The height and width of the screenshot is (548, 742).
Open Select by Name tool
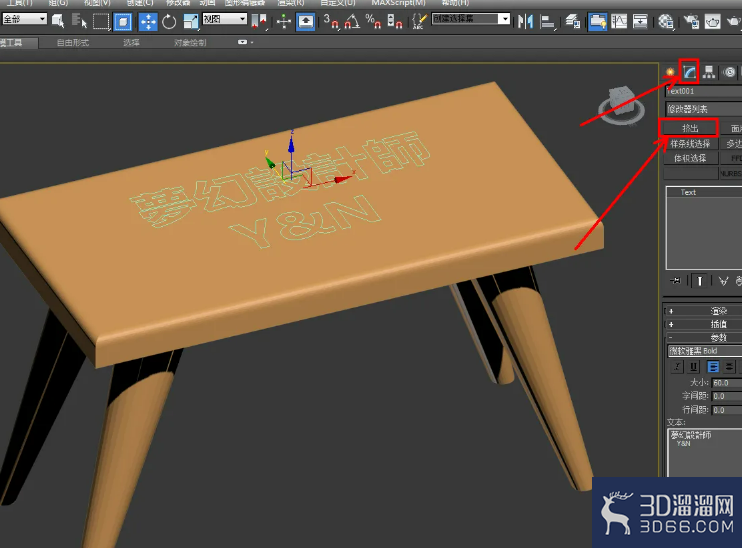tap(79, 21)
